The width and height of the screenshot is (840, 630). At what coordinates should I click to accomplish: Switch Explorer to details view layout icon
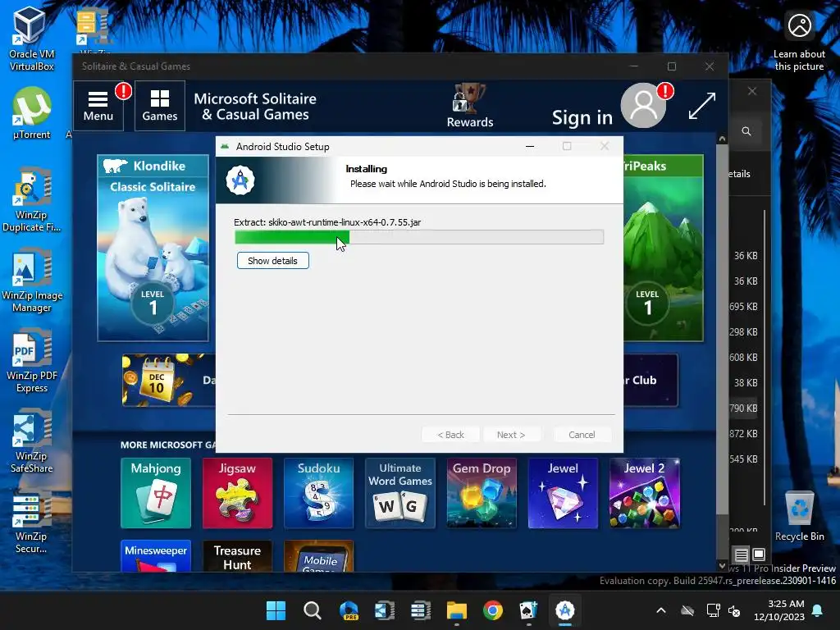click(742, 555)
